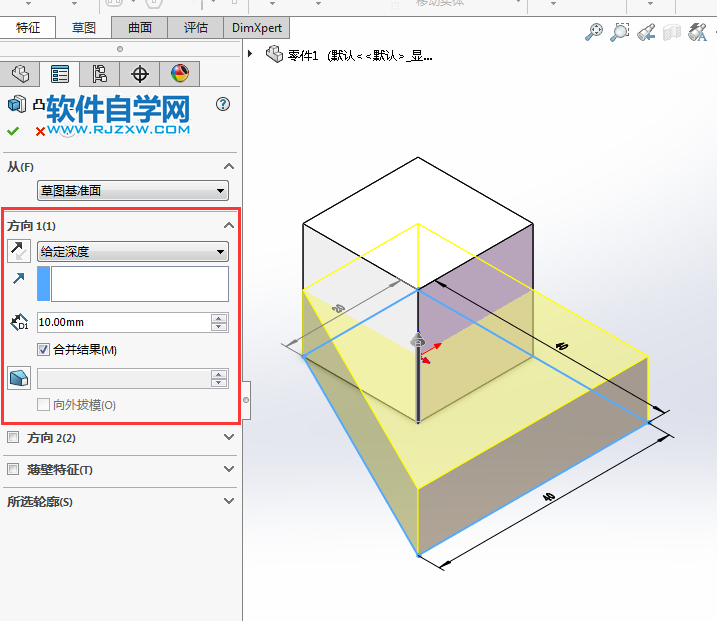This screenshot has height=621, width=717.
Task: Open the PropertyManager tab
Action: click(60, 74)
